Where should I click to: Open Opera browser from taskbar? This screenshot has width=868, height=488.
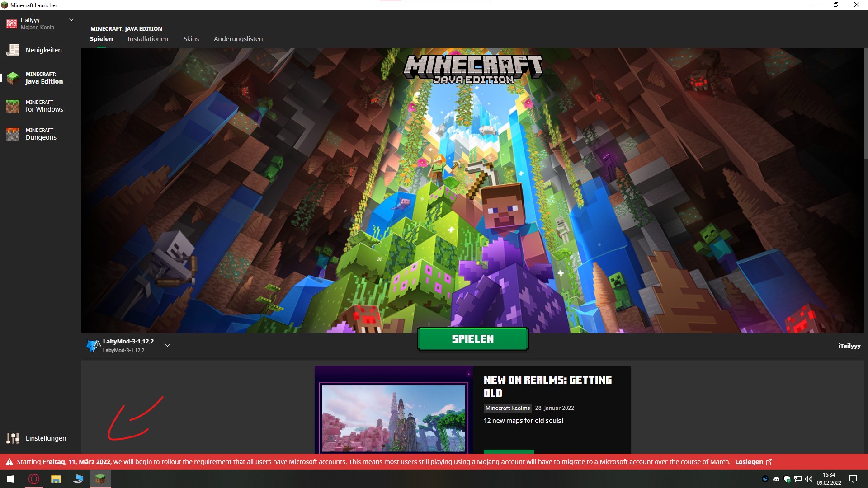[33, 479]
